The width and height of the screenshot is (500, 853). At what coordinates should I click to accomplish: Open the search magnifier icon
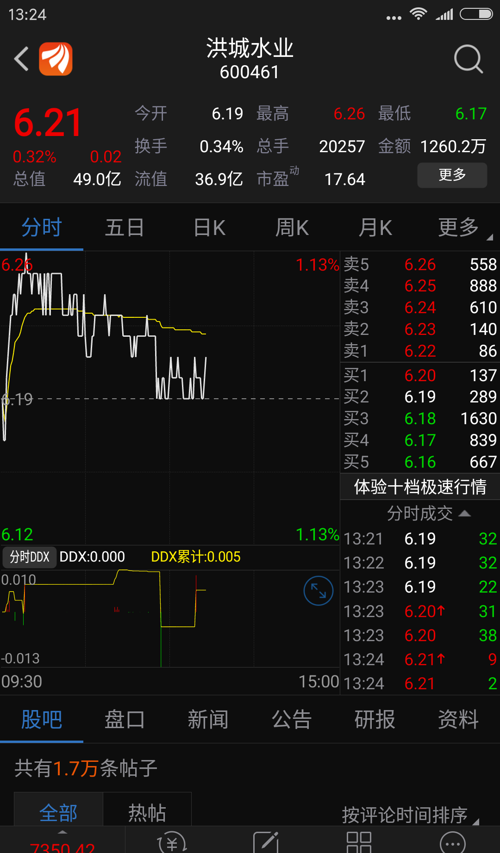coord(468,59)
